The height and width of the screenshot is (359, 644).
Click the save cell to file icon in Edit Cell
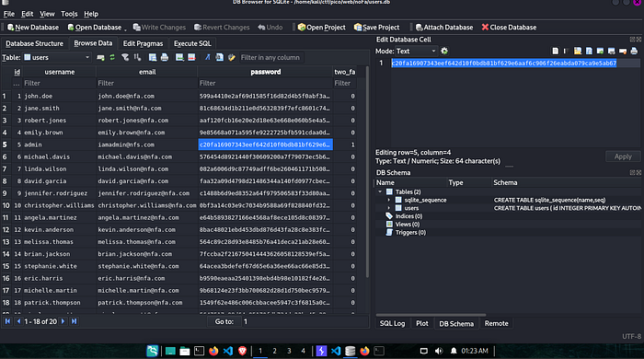(x=589, y=51)
